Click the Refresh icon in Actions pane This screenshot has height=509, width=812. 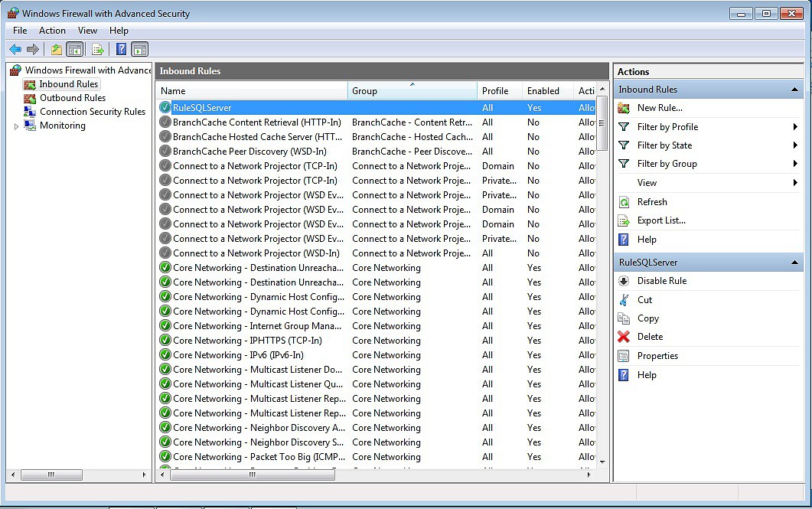[x=624, y=202]
